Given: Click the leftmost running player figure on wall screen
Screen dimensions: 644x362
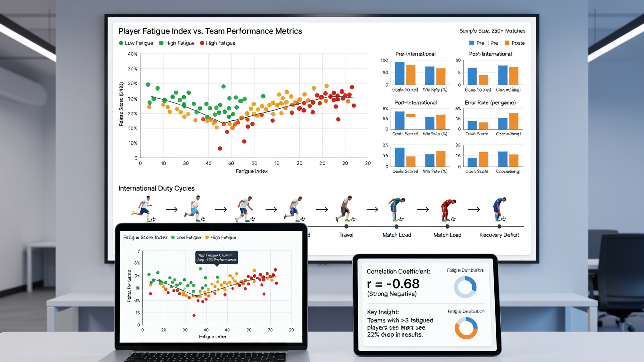Looking at the screenshot, I should point(142,209).
